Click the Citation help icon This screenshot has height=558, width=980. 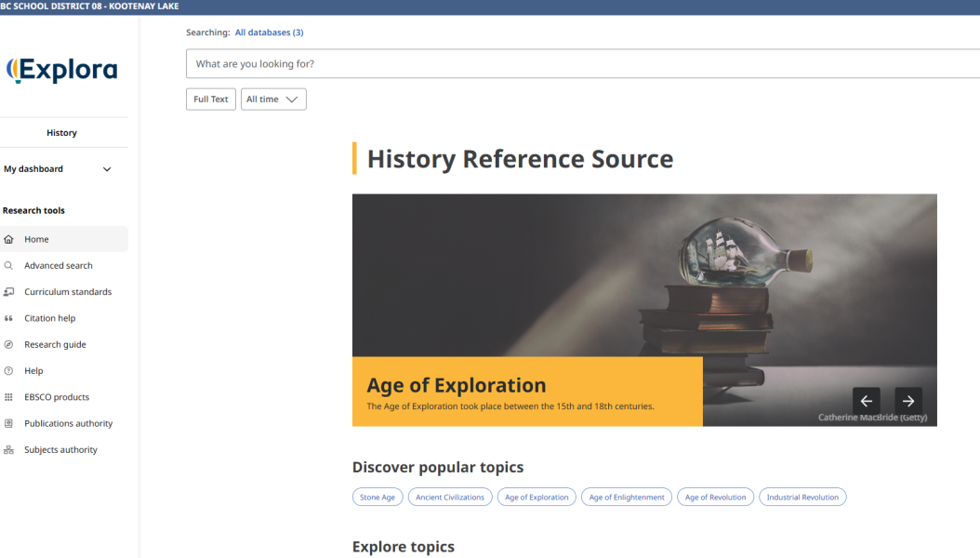pyautogui.click(x=8, y=318)
